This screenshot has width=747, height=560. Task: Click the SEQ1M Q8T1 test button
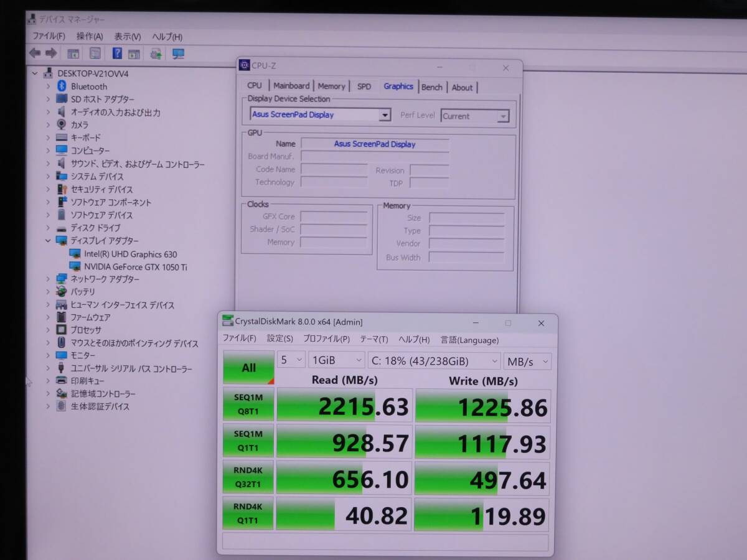click(248, 404)
